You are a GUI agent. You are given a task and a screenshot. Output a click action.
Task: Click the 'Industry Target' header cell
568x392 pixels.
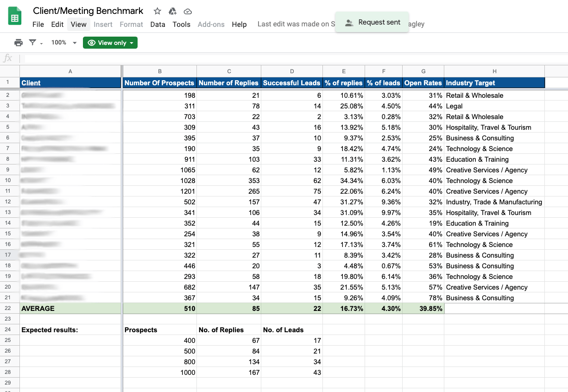[x=494, y=83]
